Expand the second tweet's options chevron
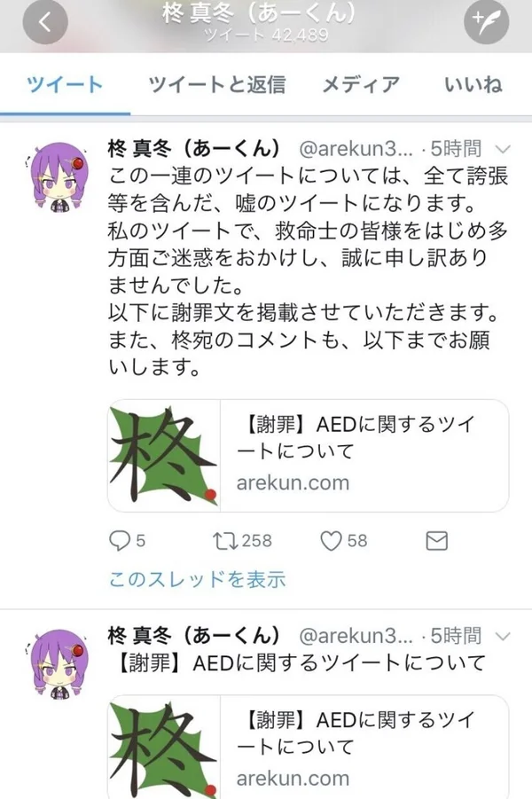 coord(503,637)
